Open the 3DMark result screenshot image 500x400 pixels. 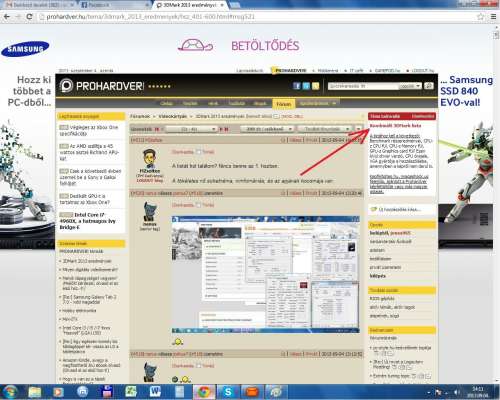tap(266, 275)
